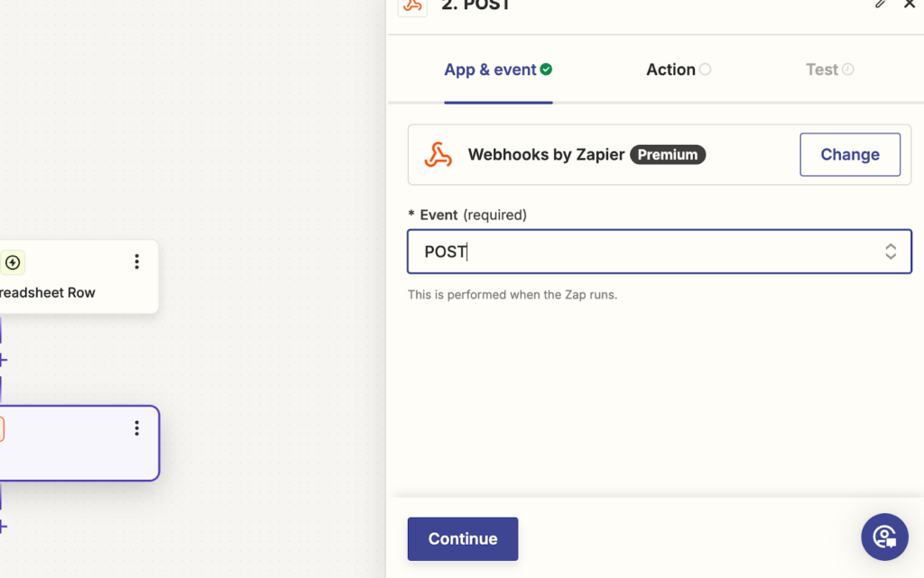The width and height of the screenshot is (924, 578).
Task: Open the Event selection dropdown
Action: coord(659,252)
